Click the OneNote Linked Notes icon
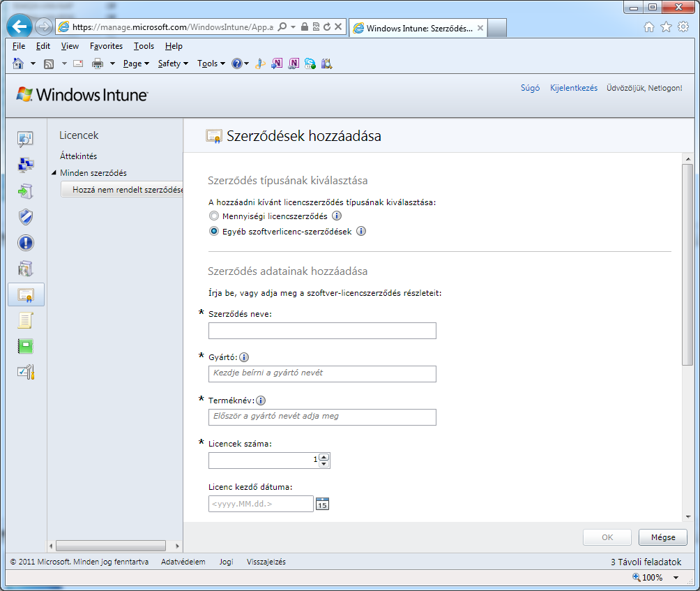The width and height of the screenshot is (700, 591). tap(294, 63)
